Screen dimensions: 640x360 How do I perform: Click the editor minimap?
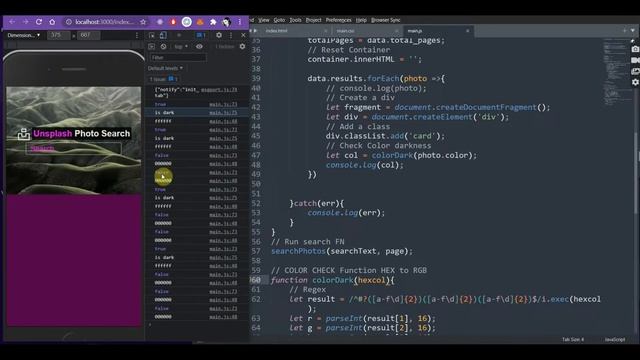[616, 73]
